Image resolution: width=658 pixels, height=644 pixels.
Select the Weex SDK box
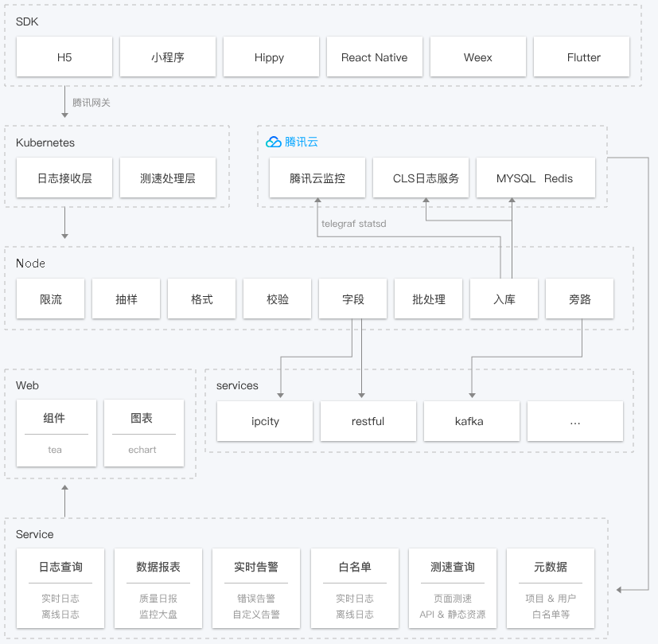pyautogui.click(x=478, y=57)
